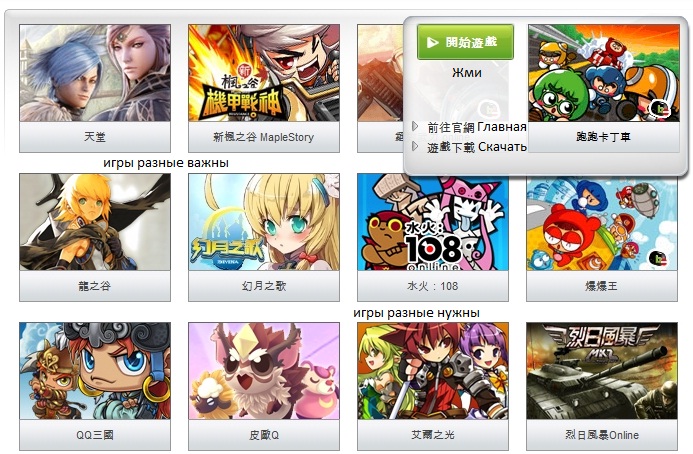Click the logo badge on 爆爆王 image

(658, 259)
